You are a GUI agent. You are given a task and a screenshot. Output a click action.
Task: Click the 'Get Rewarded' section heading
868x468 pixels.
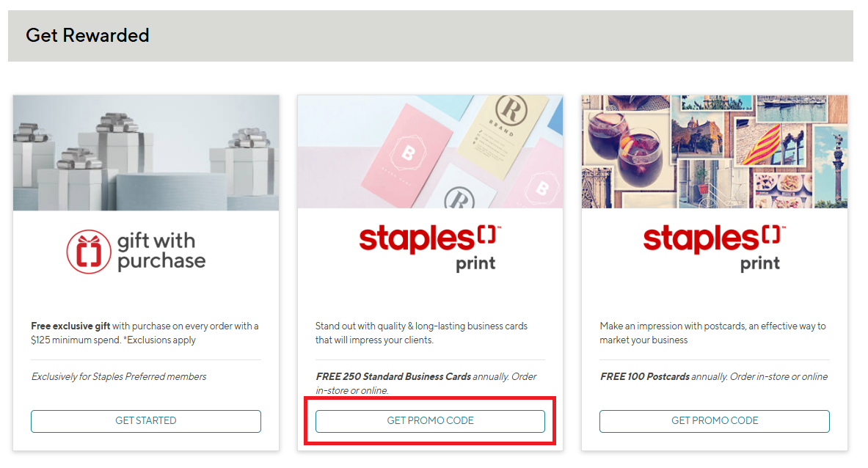[87, 35]
